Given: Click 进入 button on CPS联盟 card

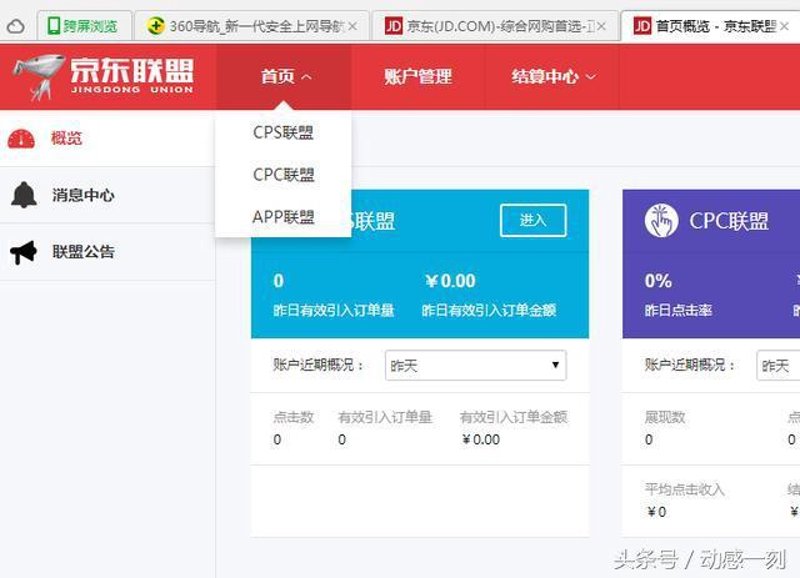Looking at the screenshot, I should point(533,220).
